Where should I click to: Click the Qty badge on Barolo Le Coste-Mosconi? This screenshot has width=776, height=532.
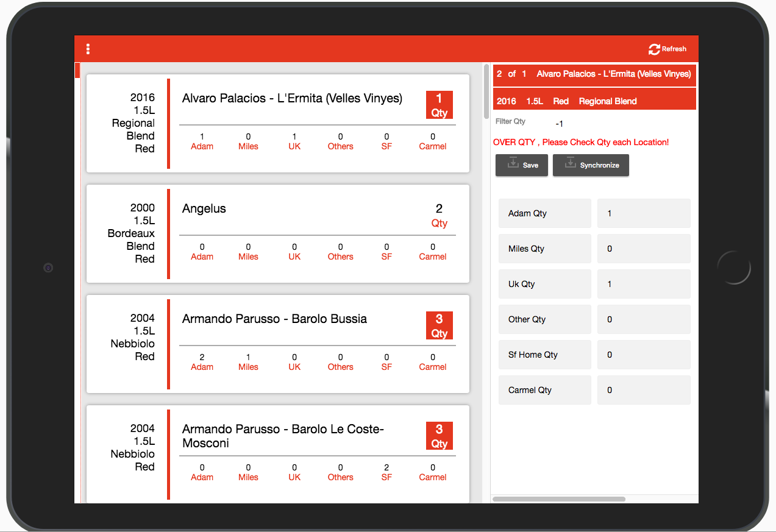coord(440,436)
